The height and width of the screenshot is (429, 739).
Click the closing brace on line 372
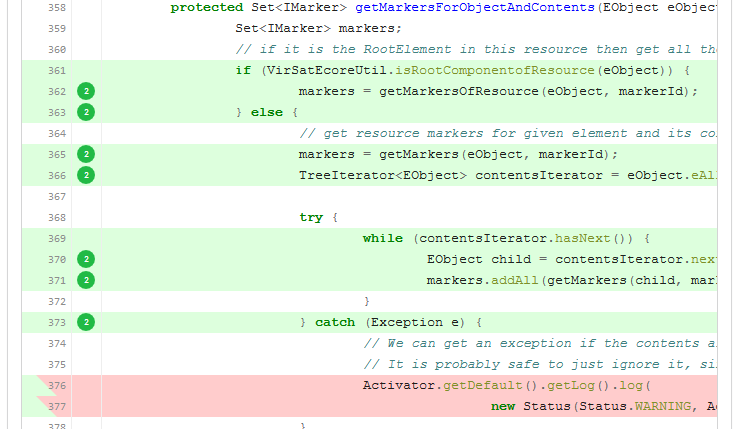367,301
